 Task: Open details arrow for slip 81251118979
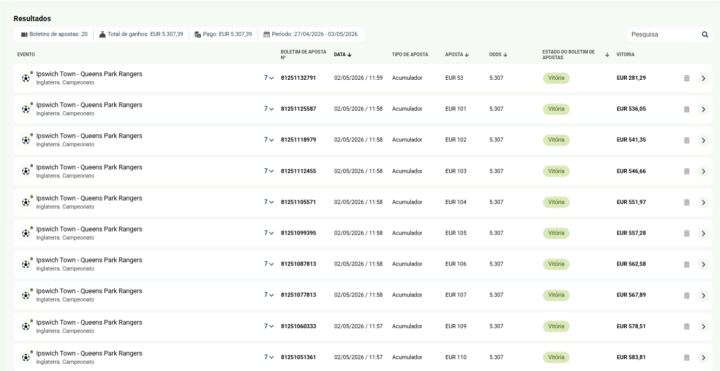click(x=703, y=141)
